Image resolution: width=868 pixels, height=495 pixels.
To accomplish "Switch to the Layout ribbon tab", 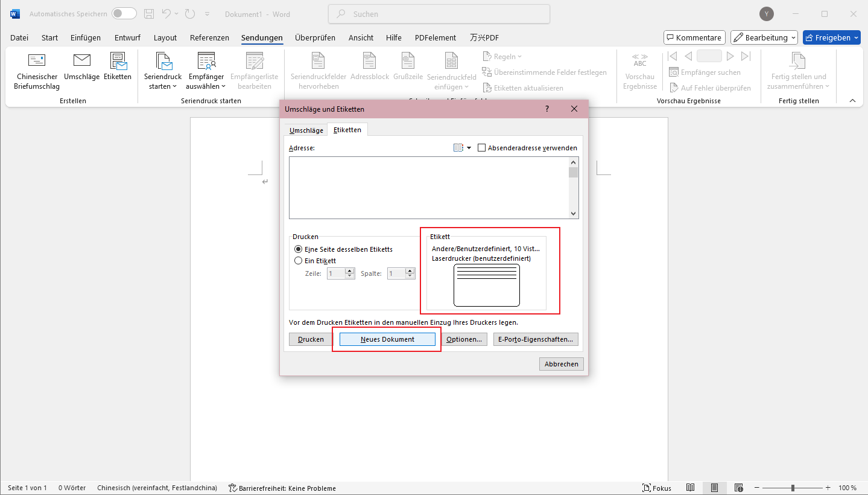I will click(x=165, y=37).
